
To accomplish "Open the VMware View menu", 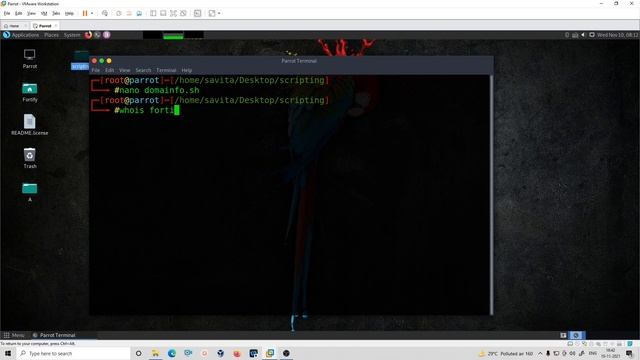I will point(31,13).
